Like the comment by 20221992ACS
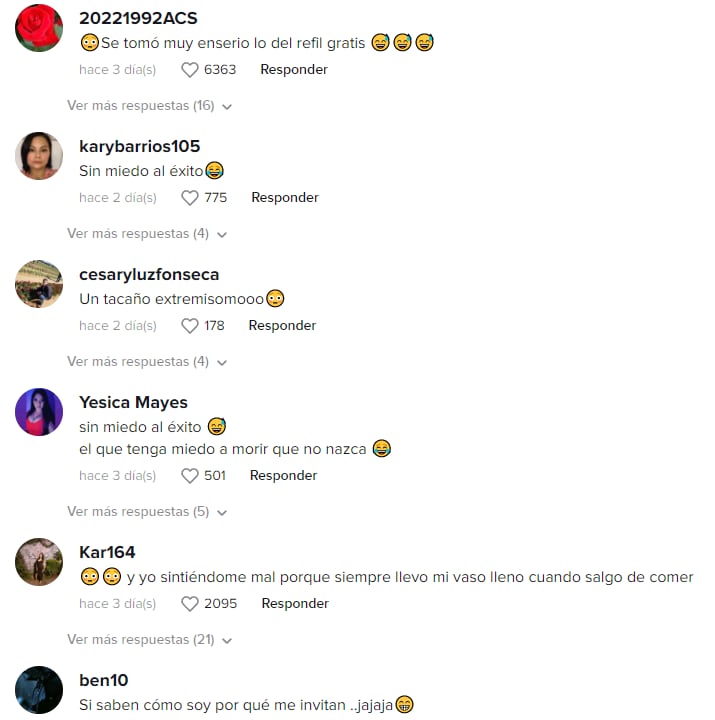This screenshot has height=720, width=715. click(190, 70)
